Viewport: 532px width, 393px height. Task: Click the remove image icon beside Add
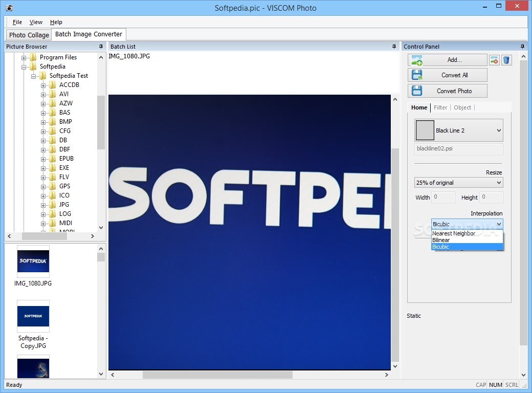pyautogui.click(x=494, y=60)
